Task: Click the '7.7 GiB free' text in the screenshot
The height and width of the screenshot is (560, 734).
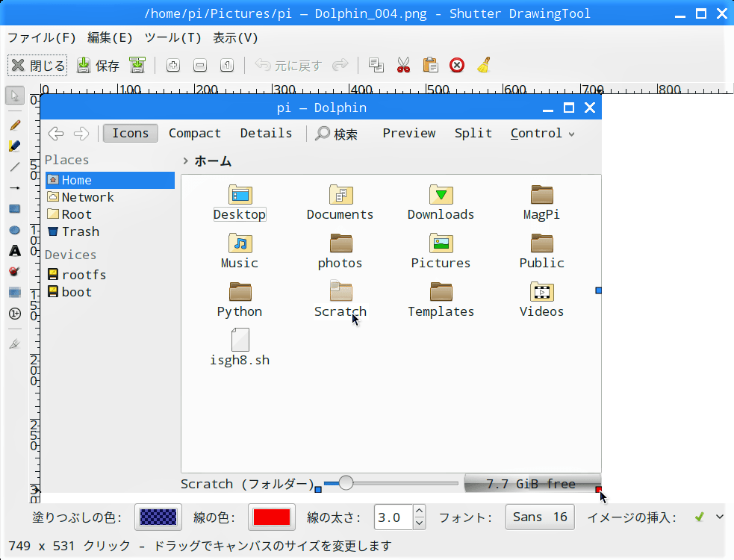Action: click(531, 484)
